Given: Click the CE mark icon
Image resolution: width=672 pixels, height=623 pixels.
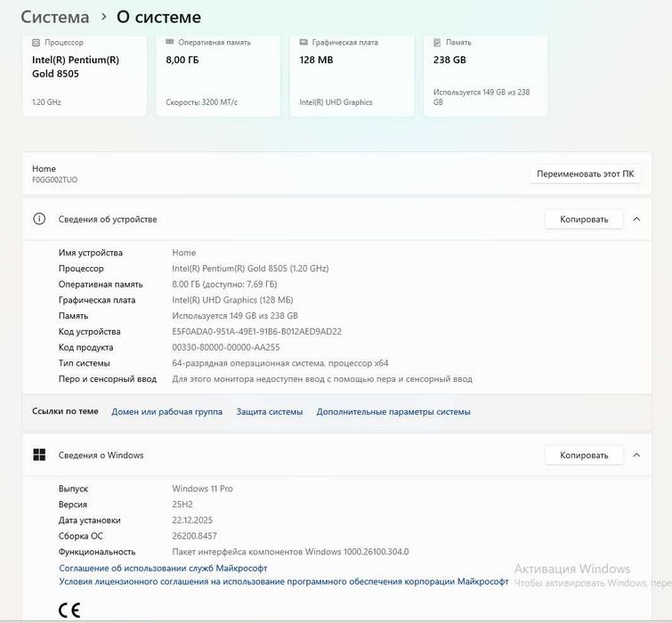Looking at the screenshot, I should pyautogui.click(x=69, y=610).
